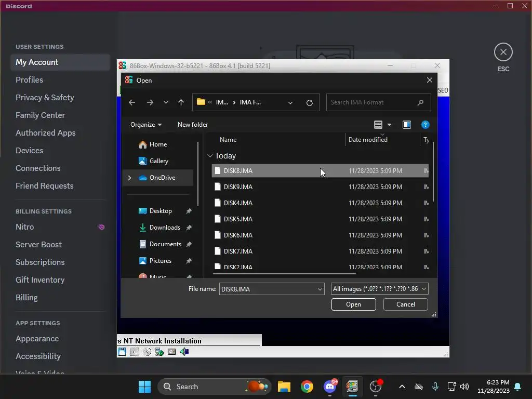Show hidden tray icons chevron

402,387
